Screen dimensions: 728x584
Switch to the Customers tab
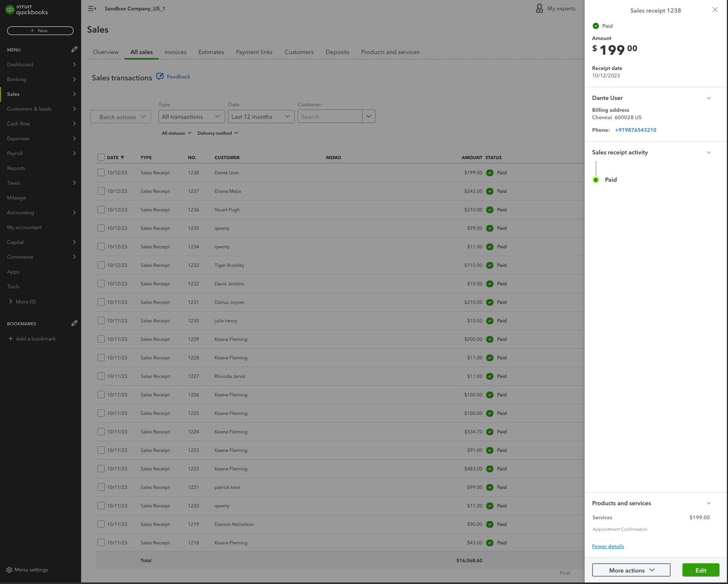pyautogui.click(x=299, y=52)
